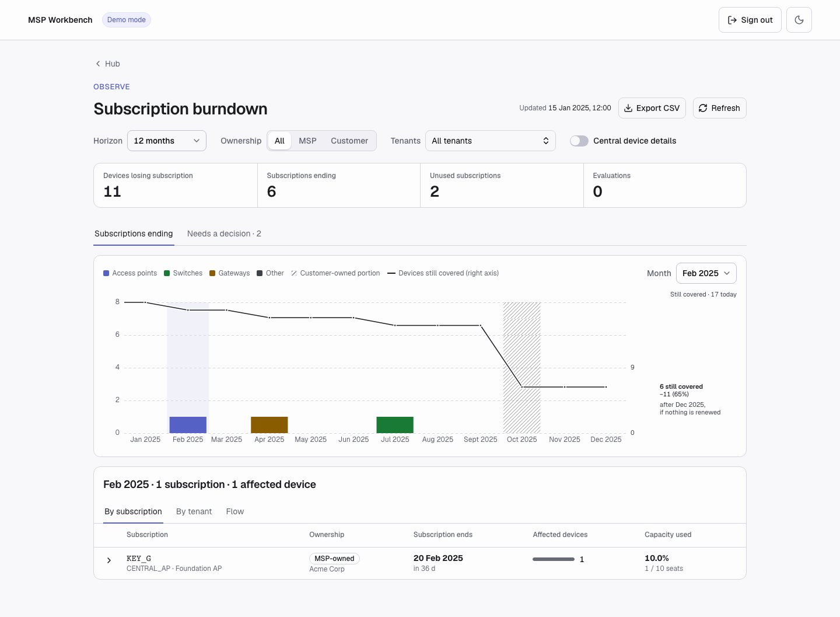
Task: Click the Devices losing subscription card
Action: pos(176,186)
